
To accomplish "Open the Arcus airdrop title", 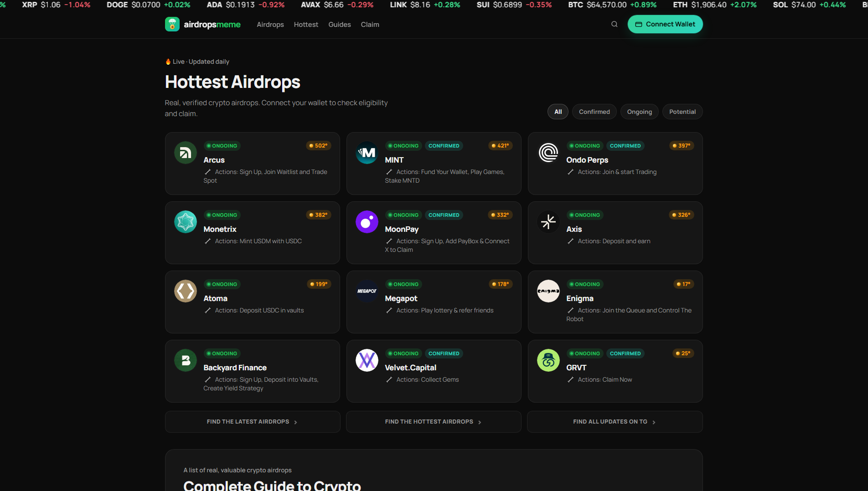I will (x=214, y=160).
